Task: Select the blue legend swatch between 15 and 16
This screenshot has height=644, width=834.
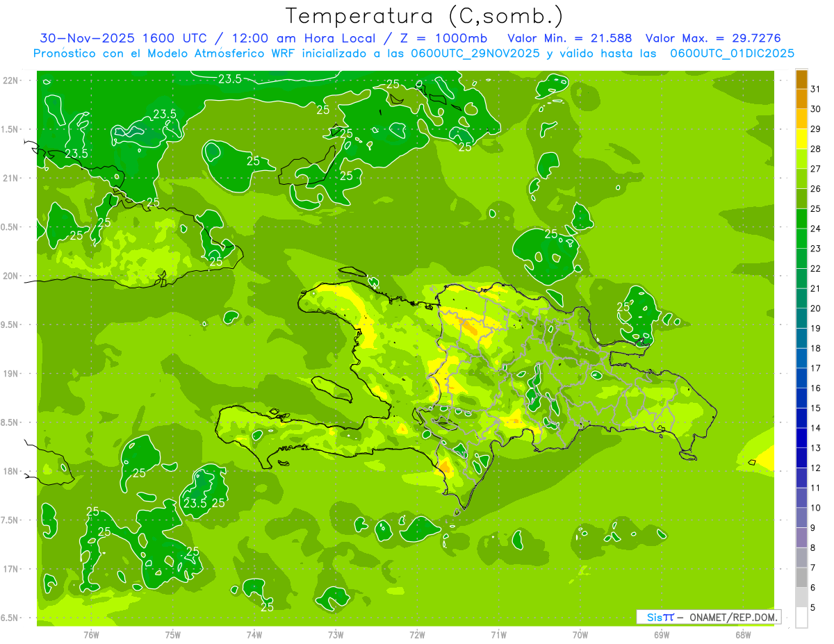Action: pyautogui.click(x=801, y=398)
